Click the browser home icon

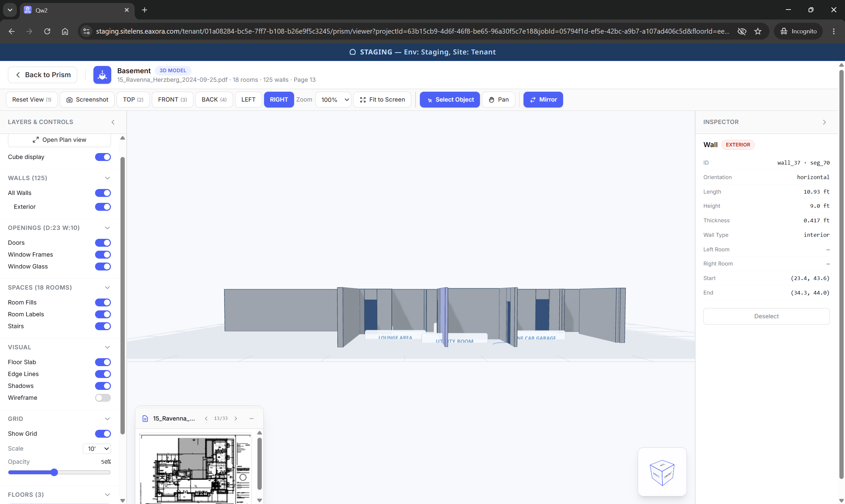[65, 31]
